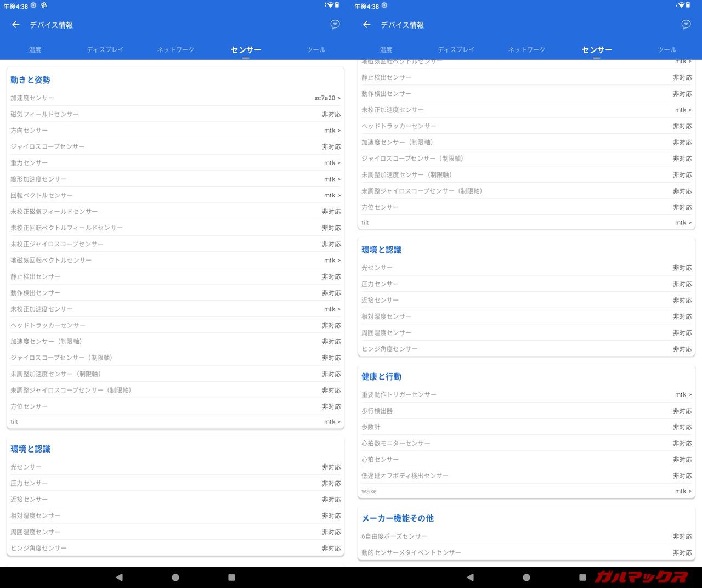The height and width of the screenshot is (588, 702).
Task: Open the feedback chat icon on the right screen
Action: pyautogui.click(x=686, y=25)
